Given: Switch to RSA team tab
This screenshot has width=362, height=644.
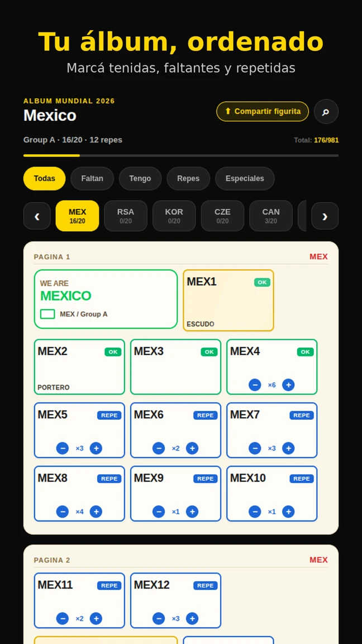Looking at the screenshot, I should [x=126, y=216].
